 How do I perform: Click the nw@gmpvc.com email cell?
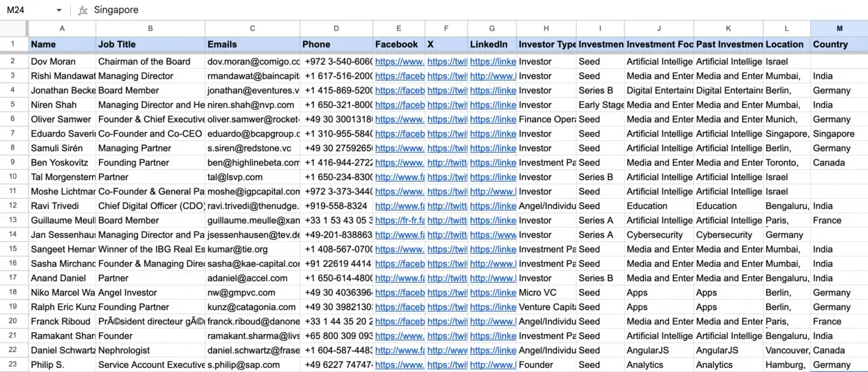[x=252, y=292]
